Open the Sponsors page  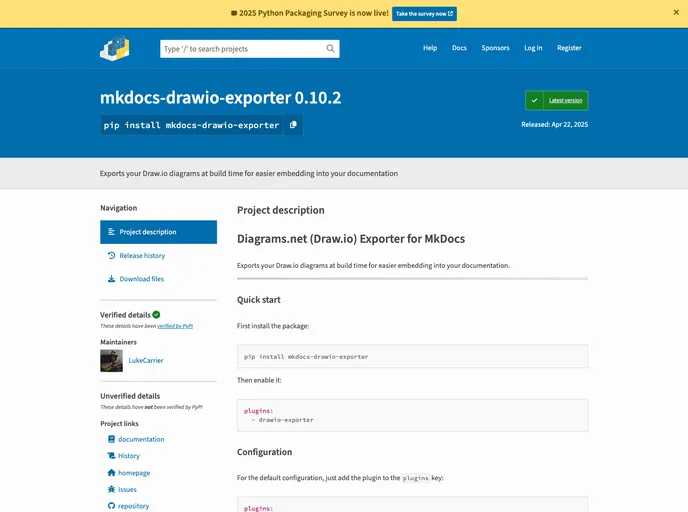coord(495,48)
